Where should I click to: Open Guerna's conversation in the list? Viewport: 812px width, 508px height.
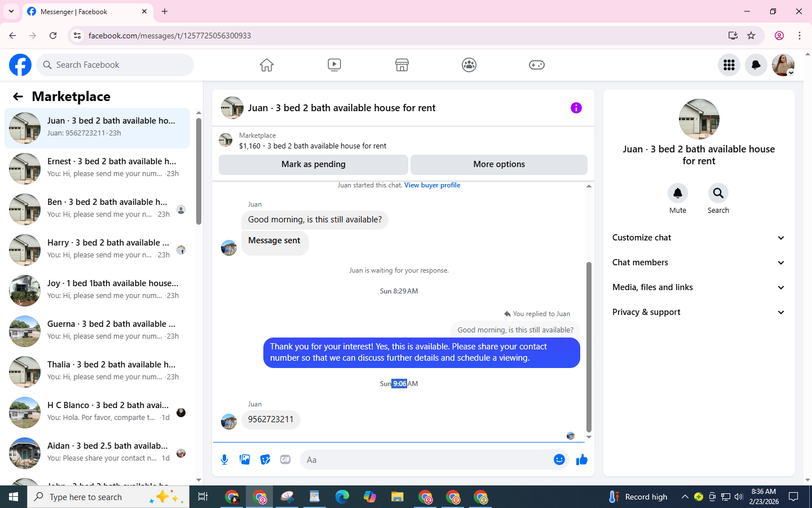pos(97,331)
